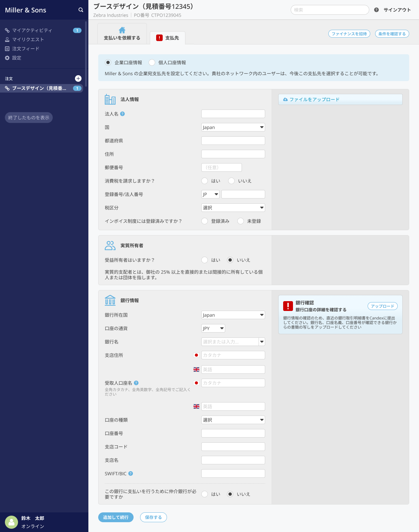
Task: Click the badge count on マイアクティビティ
Action: [77, 30]
